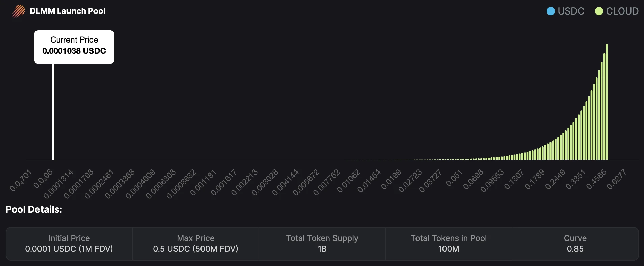The height and width of the screenshot is (266, 644).
Task: Click the Meteora DLMM logo icon
Action: click(19, 11)
